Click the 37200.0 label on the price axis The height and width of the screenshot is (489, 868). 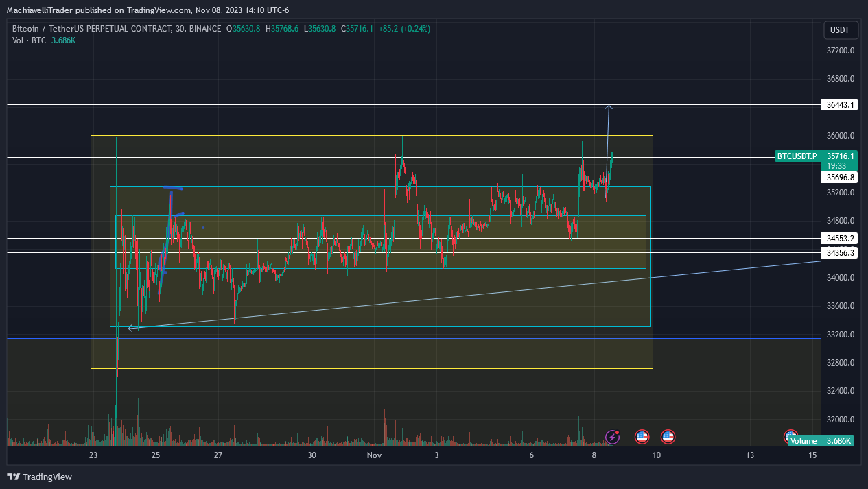tap(841, 51)
